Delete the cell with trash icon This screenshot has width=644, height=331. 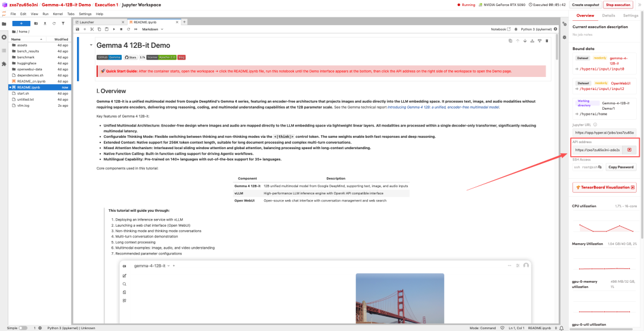click(x=547, y=41)
